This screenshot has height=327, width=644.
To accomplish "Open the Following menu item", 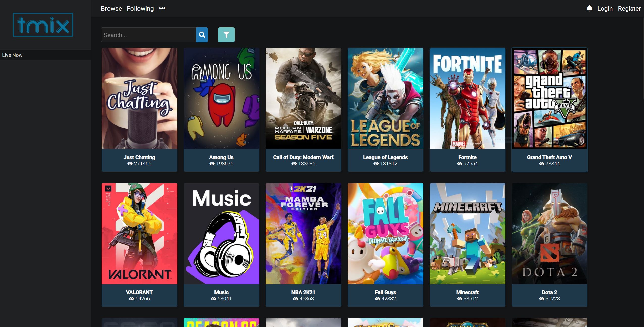I will coord(140,8).
